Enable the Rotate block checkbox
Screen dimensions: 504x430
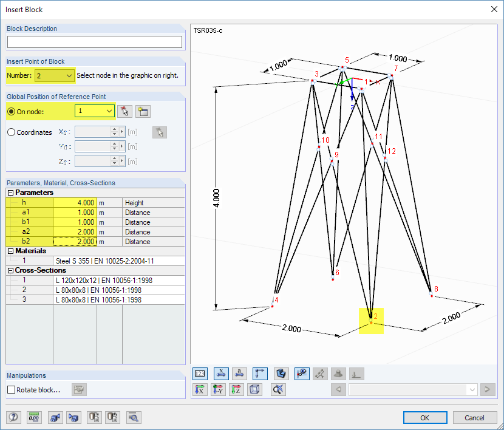(x=10, y=389)
